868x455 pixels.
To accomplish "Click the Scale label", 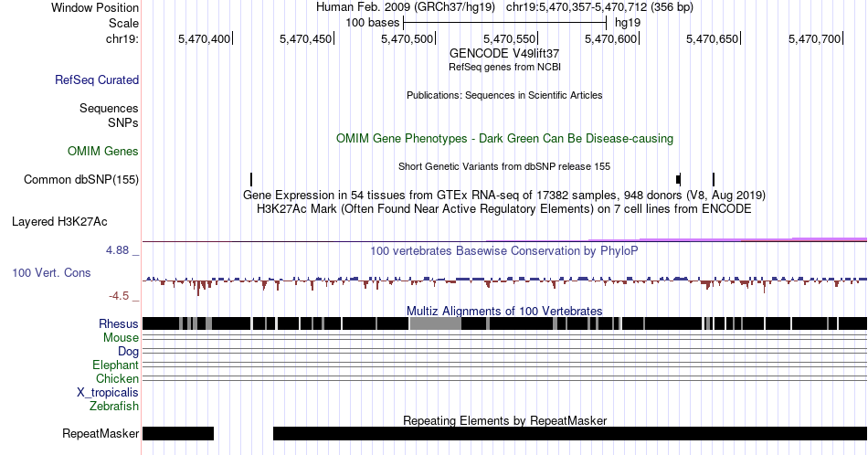I will click(123, 23).
